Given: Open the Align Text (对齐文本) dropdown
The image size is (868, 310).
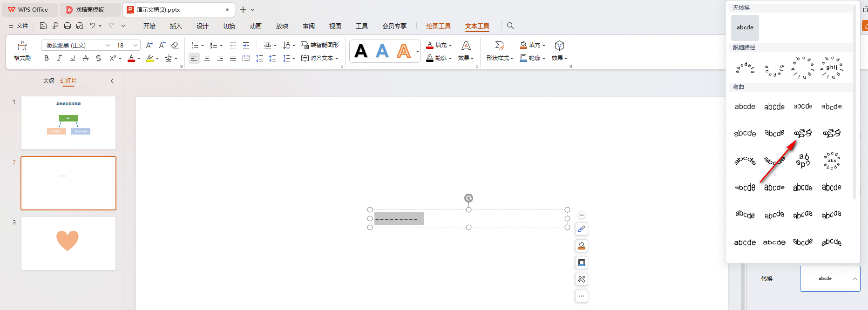Looking at the screenshot, I should [x=320, y=58].
